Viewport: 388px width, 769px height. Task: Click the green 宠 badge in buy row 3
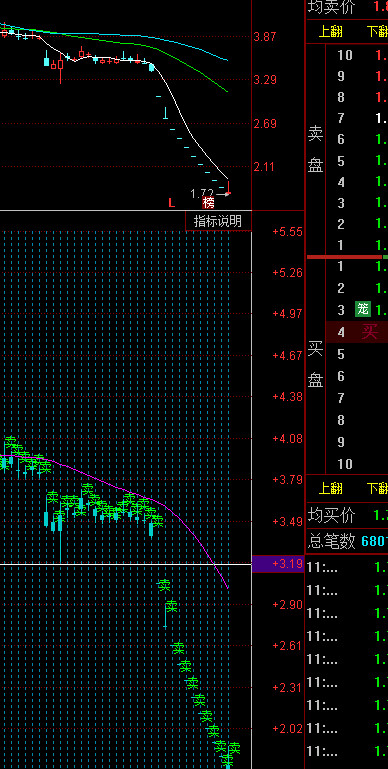[x=362, y=309]
